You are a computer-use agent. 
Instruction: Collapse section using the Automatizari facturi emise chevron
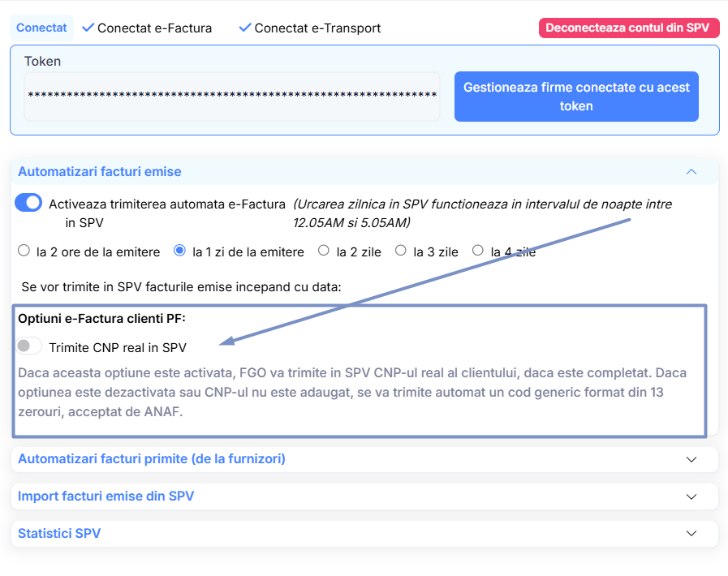pos(691,172)
